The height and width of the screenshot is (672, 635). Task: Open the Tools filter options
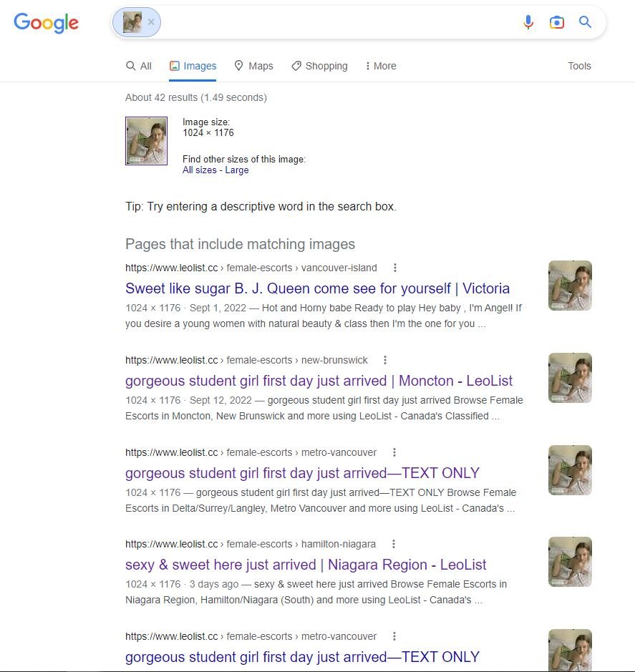[x=579, y=66]
